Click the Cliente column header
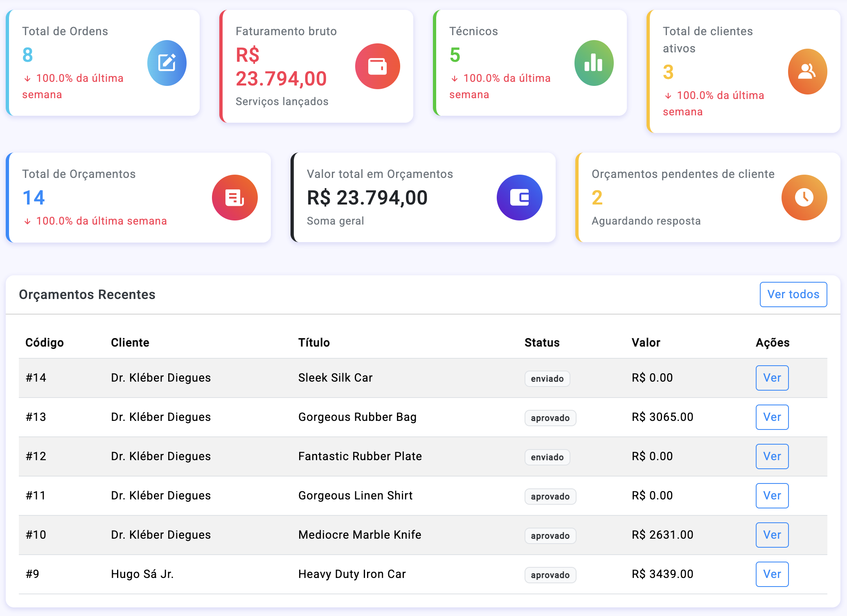 click(x=130, y=342)
